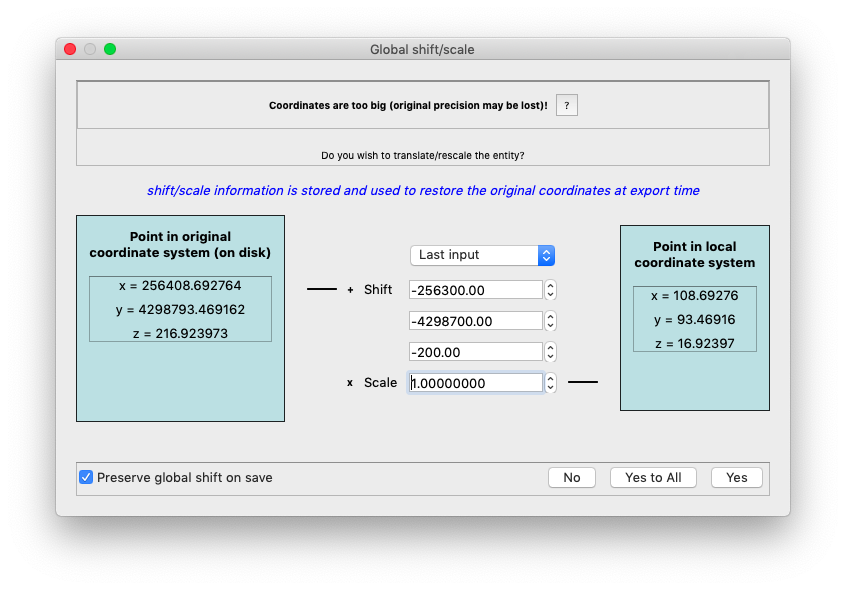Screen dimensions: 846x590
Task: Close the dialog with red button
Action: 70,49
